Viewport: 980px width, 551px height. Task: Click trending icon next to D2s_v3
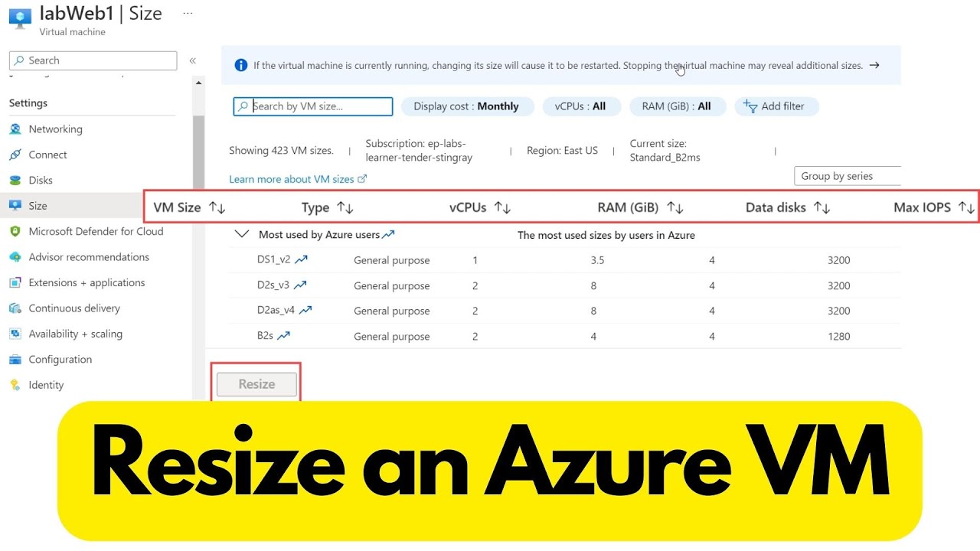(x=300, y=285)
